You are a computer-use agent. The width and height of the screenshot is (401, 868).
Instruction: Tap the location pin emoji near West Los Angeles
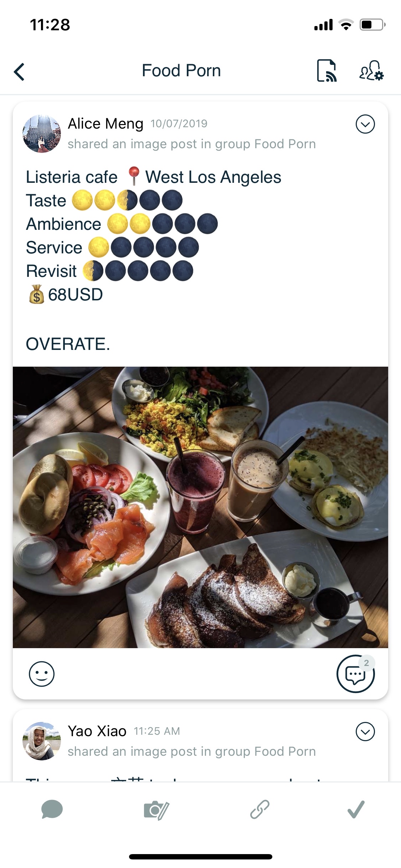[x=134, y=177]
